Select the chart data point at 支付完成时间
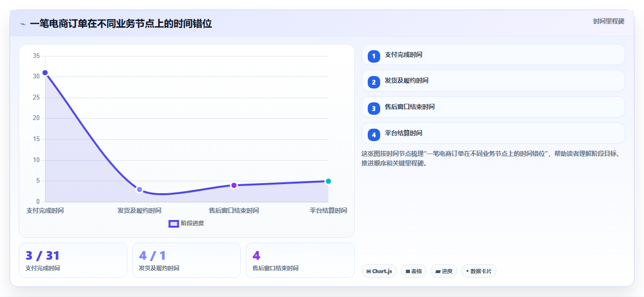This screenshot has width=644, height=297. (45, 73)
